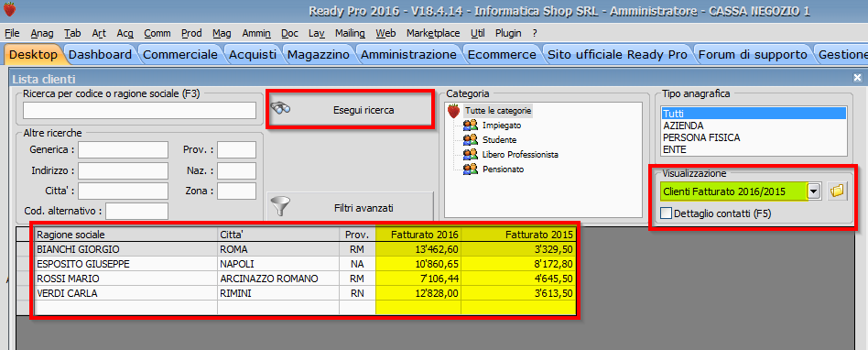This screenshot has height=350, width=868.
Task: Click the Naz. search field
Action: (x=236, y=170)
